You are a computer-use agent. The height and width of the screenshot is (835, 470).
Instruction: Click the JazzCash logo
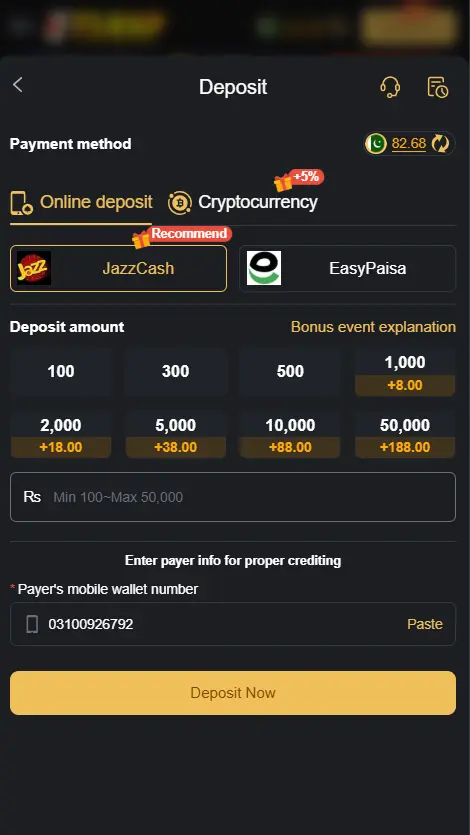pyautogui.click(x=34, y=268)
